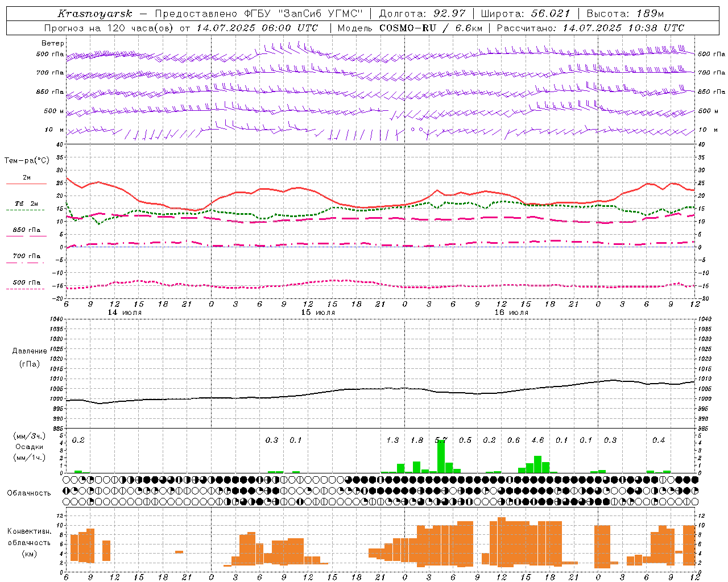Select the "Широта: 56.021" latitude text
Image resolution: width=728 pixels, height=582 pixels.
pos(525,14)
